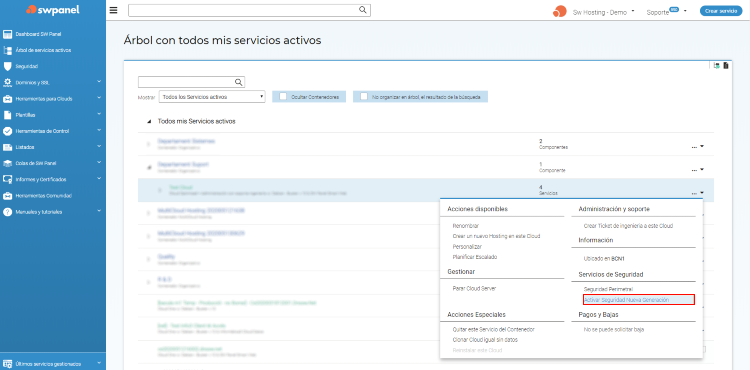750x370 pixels.
Task: Click the Crear servicio button
Action: tap(721, 11)
